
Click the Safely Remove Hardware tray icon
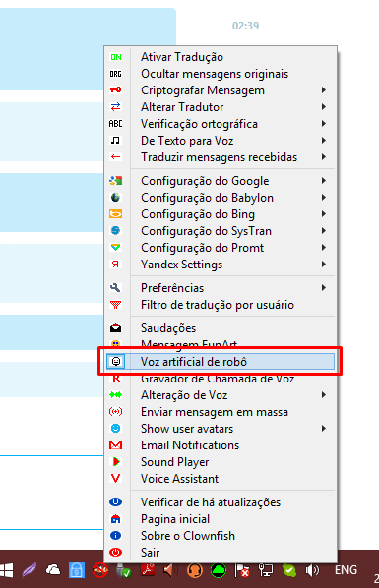(x=123, y=570)
